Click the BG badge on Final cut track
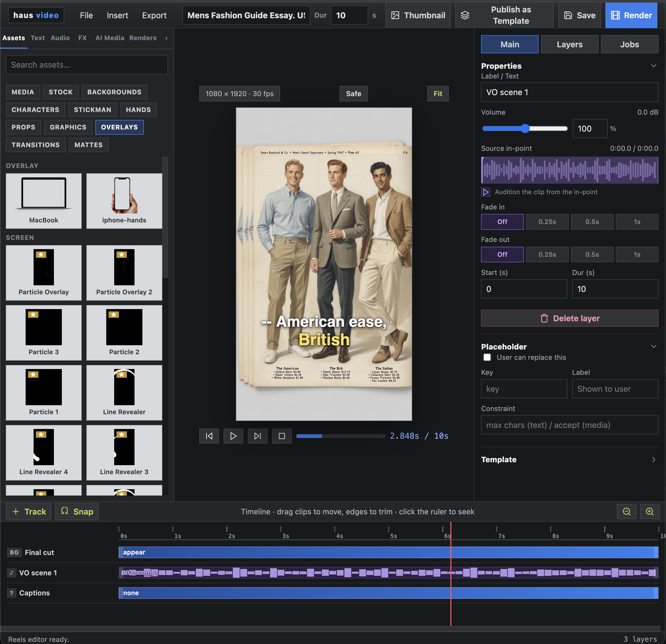The height and width of the screenshot is (644, 666). pos(14,552)
